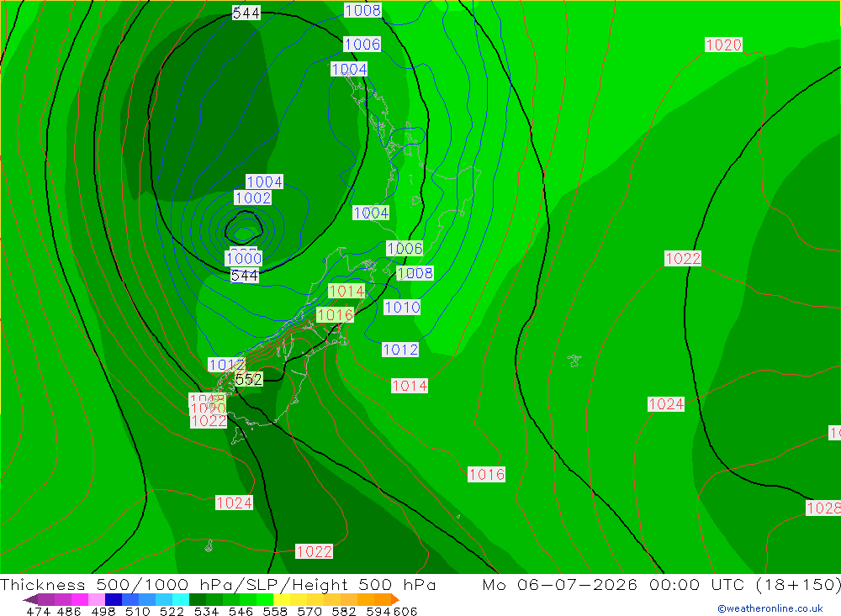Image resolution: width=841 pixels, height=616 pixels.
Task: Click the 1016 label with white background
Action: [486, 475]
